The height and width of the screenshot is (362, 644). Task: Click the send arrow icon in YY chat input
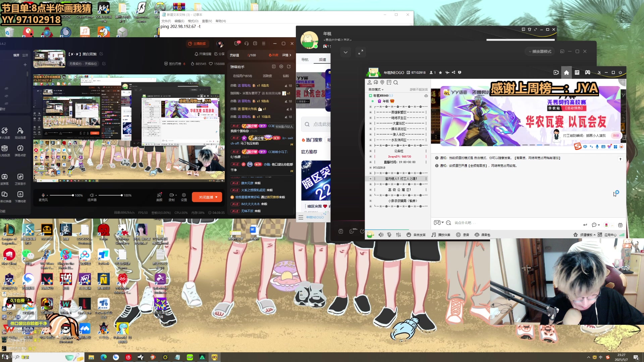[585, 225]
